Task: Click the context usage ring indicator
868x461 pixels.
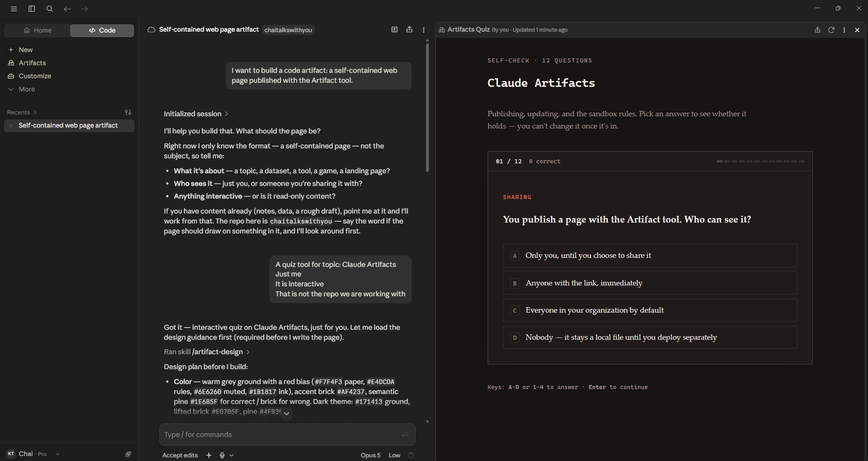Action: 411,455
